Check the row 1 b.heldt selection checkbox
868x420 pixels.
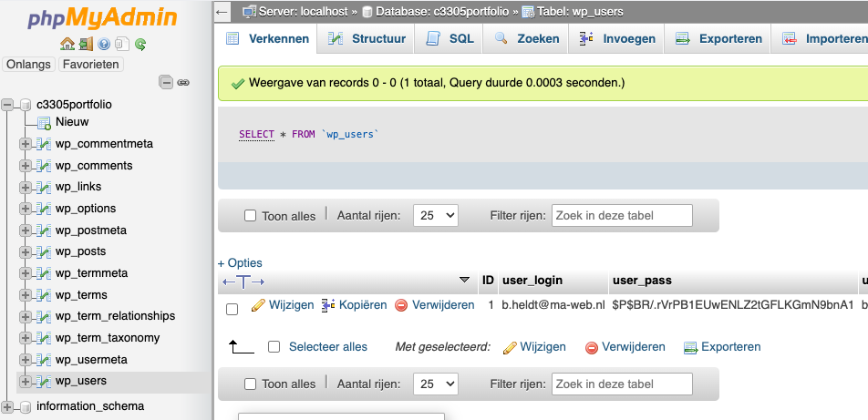(232, 310)
